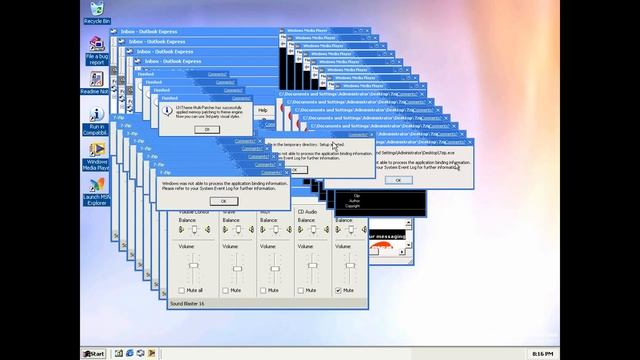Click the scroll down arrow in the MSN messaging pane
Screen dimensions: 640x360
[x=409, y=245]
